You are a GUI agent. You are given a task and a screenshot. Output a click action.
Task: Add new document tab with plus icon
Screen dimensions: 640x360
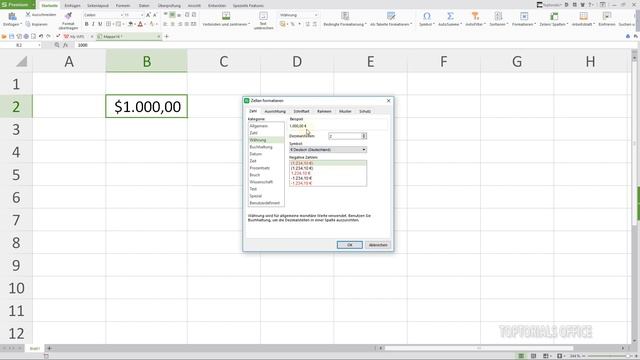pyautogui.click(x=167, y=36)
